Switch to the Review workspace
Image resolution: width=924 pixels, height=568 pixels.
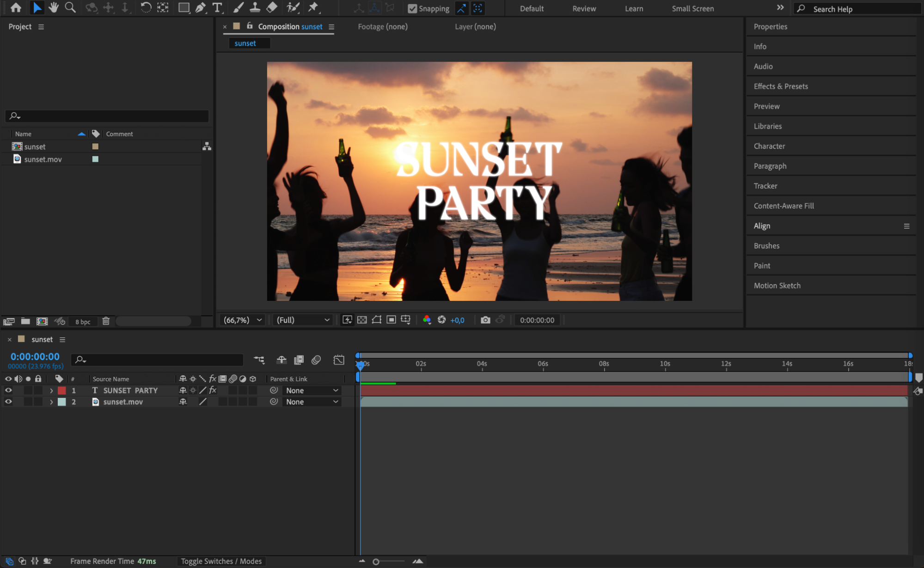click(584, 8)
